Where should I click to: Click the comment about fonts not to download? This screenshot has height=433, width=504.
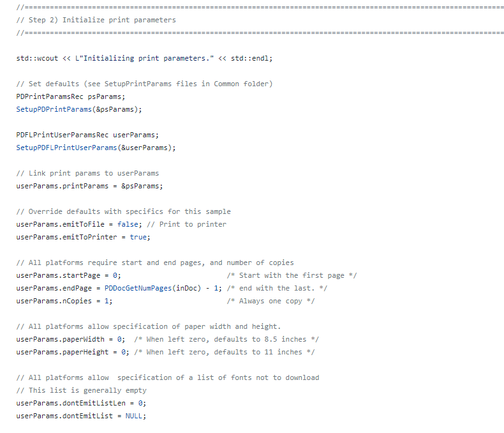point(168,377)
